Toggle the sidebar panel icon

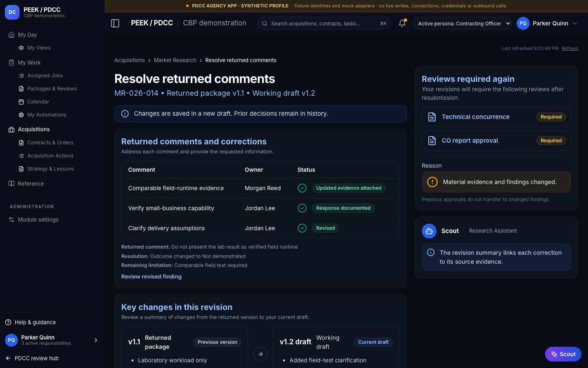click(x=115, y=23)
